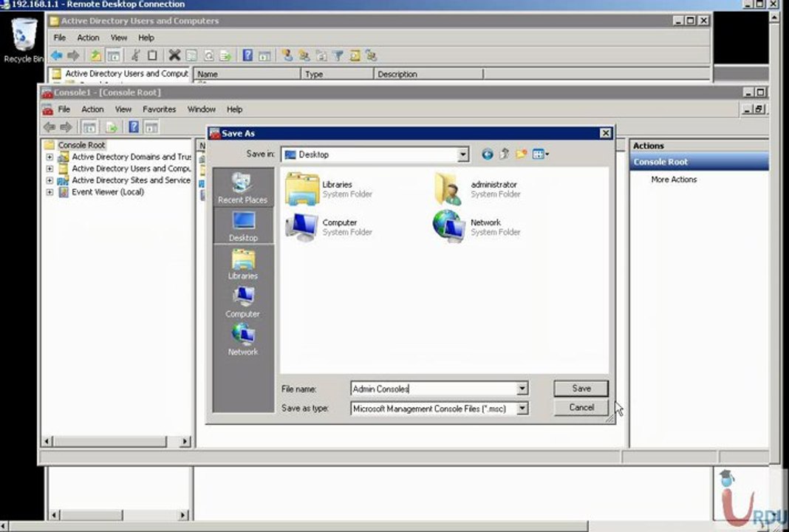Expand Active Directory Domains and Trusts node
The image size is (789, 532).
coord(49,157)
